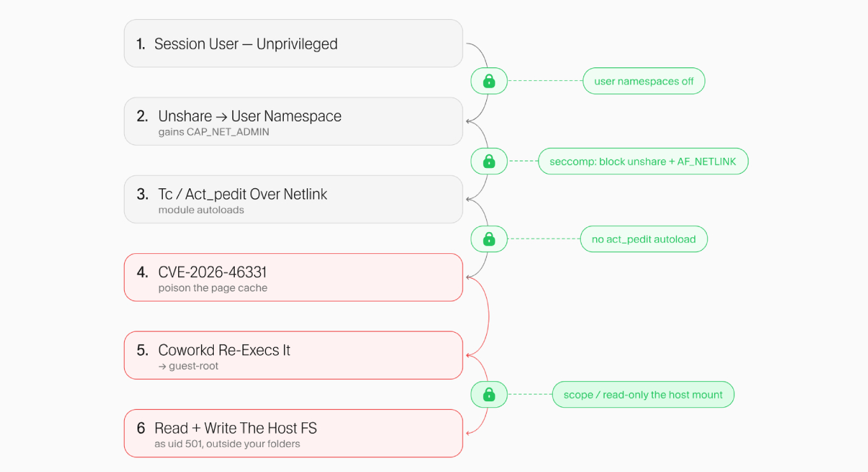Click the lock icon beside read-only host mount
Screen dimensions: 868x472
tap(489, 395)
